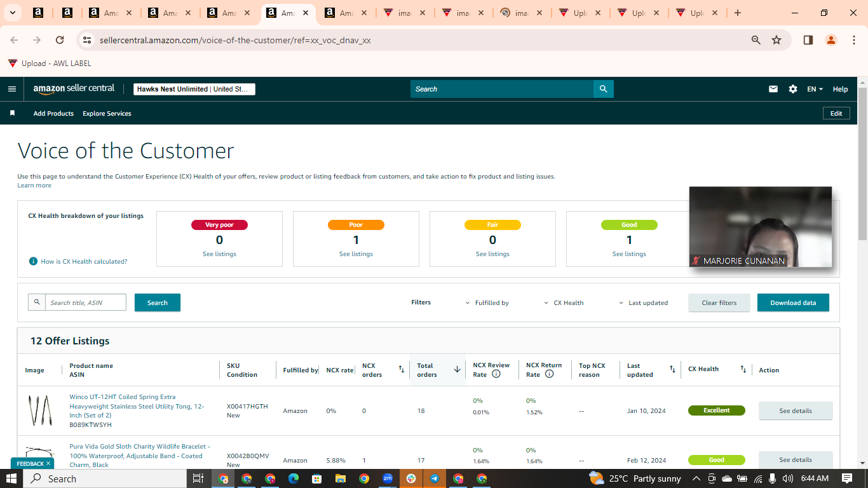Click the header search magnifier button

[604, 89]
